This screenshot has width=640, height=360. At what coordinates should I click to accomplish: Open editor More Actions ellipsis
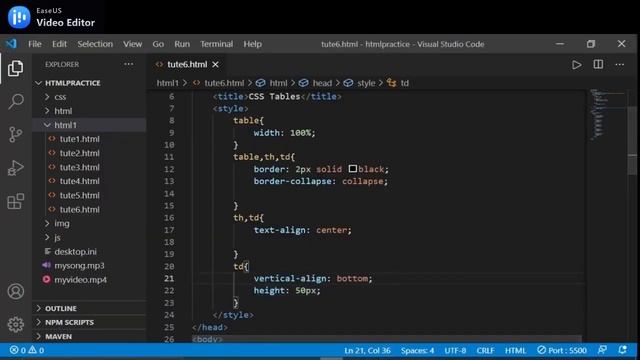click(620, 64)
